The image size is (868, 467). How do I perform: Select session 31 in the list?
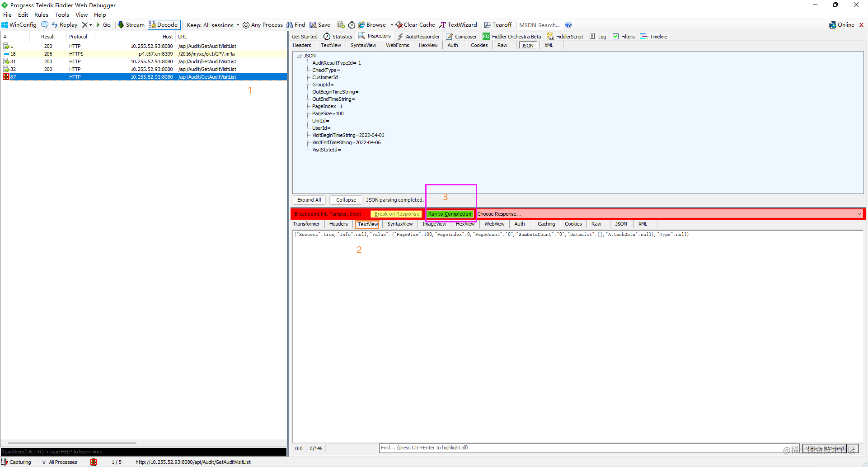pos(144,61)
